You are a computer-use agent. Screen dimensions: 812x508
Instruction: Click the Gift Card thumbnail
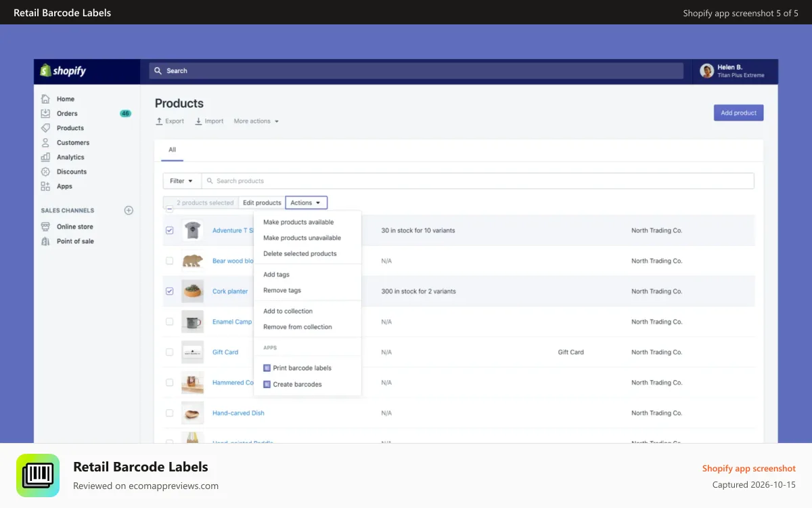click(x=193, y=352)
